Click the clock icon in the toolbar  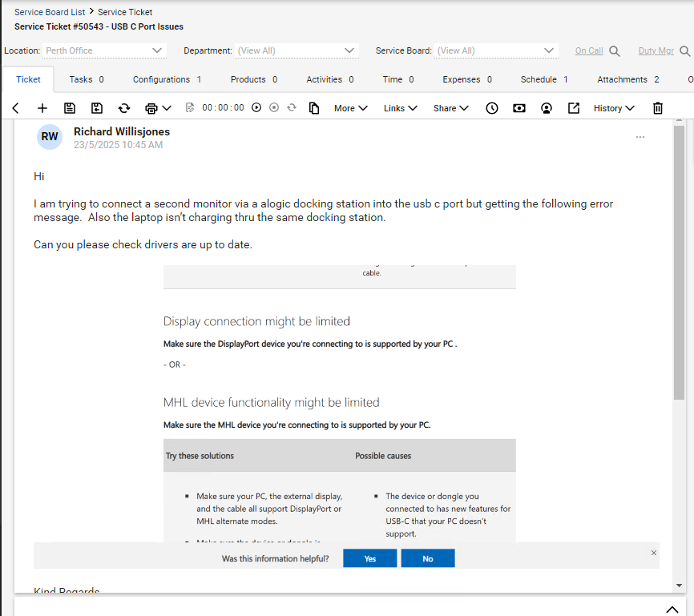tap(492, 108)
